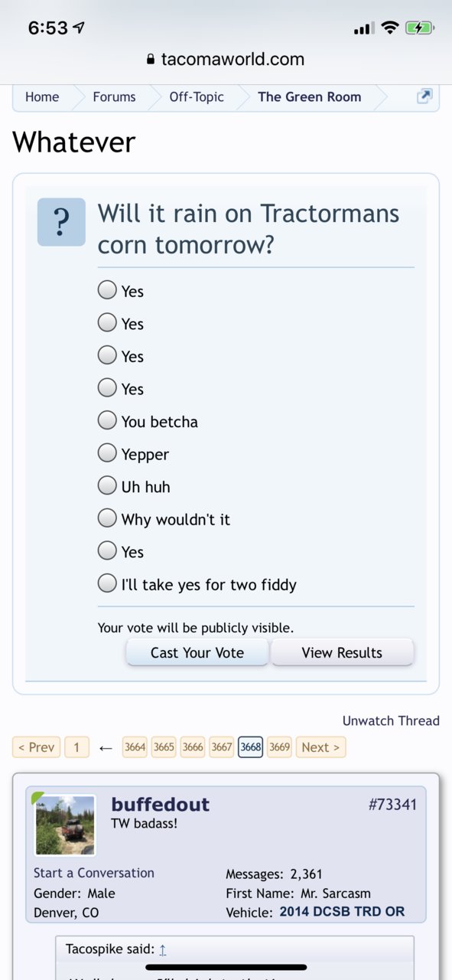Open the breadcrumb pop-out icon

[x=424, y=96]
